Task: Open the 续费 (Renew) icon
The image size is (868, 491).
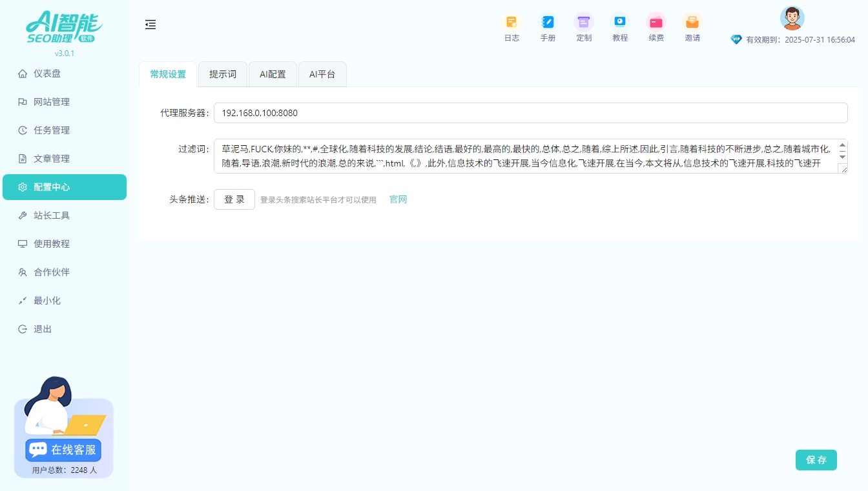Action: (x=656, y=27)
